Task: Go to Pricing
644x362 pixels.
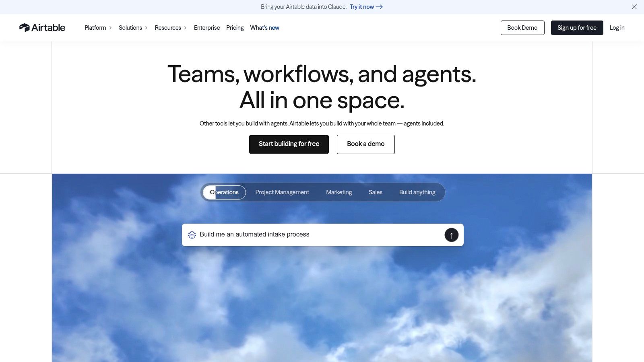Action: click(x=235, y=28)
